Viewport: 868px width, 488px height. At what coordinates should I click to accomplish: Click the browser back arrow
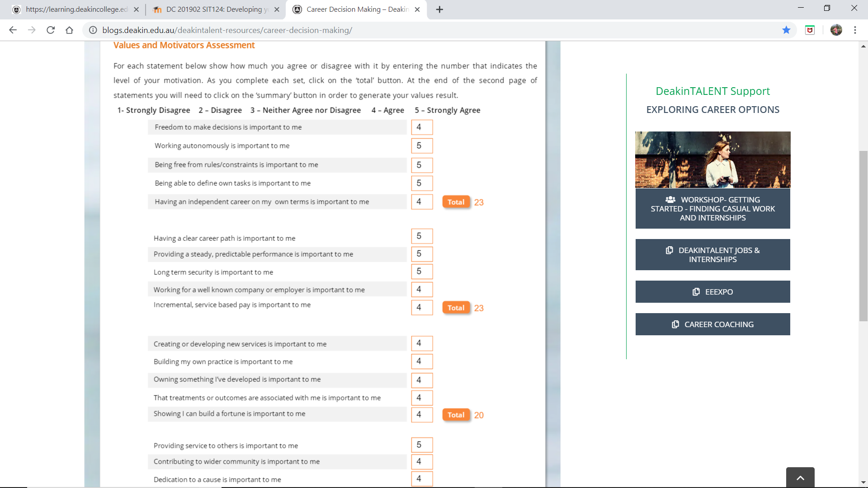13,30
